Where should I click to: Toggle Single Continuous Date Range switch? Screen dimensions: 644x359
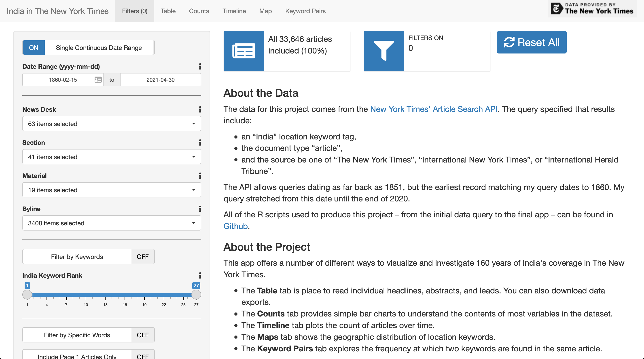(89, 47)
